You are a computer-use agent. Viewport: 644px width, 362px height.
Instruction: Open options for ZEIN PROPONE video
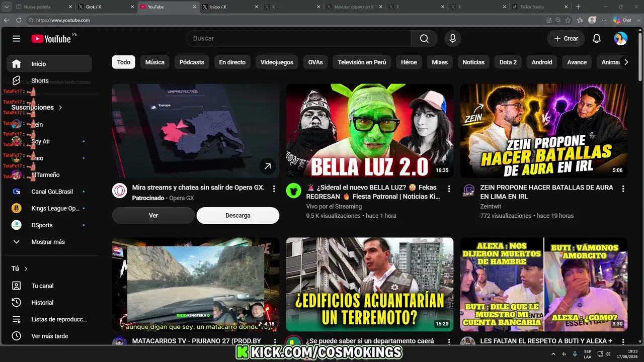[623, 189]
